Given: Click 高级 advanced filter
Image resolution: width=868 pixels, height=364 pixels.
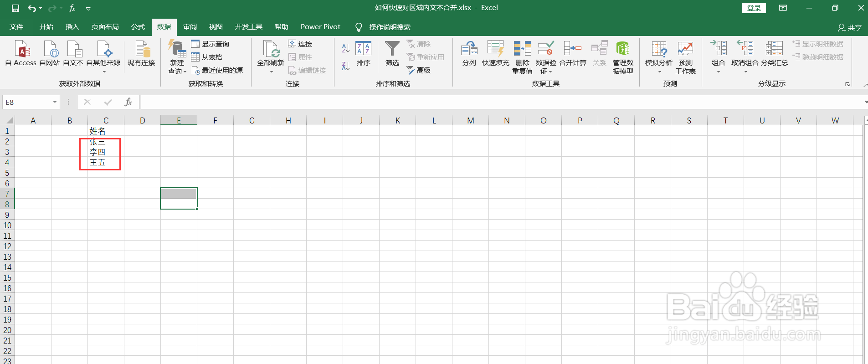Looking at the screenshot, I should tap(419, 70).
